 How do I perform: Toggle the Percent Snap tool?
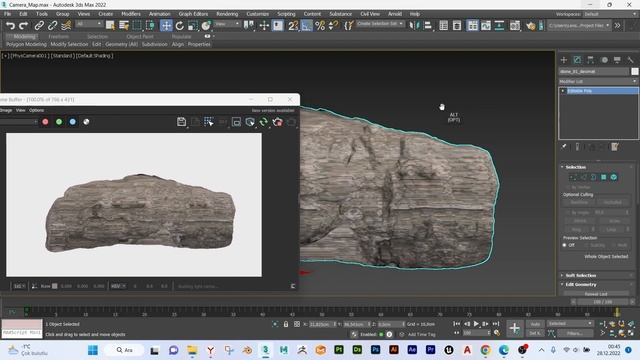pyautogui.click(x=320, y=26)
